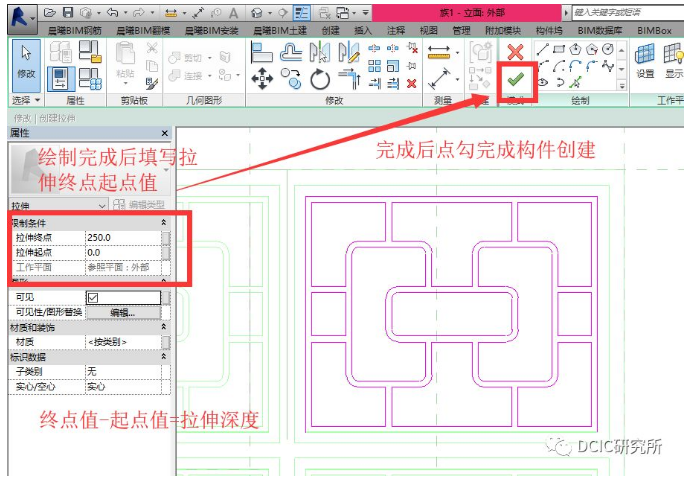690x480 pixels.
Task: Click the Match Type Properties paintbrush icon
Action: 152,83
